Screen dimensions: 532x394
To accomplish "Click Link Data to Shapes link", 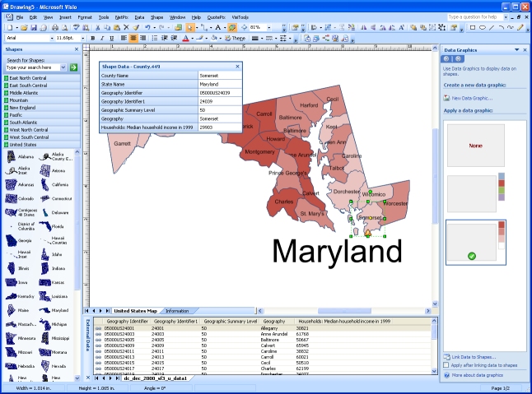I will coord(474,357).
